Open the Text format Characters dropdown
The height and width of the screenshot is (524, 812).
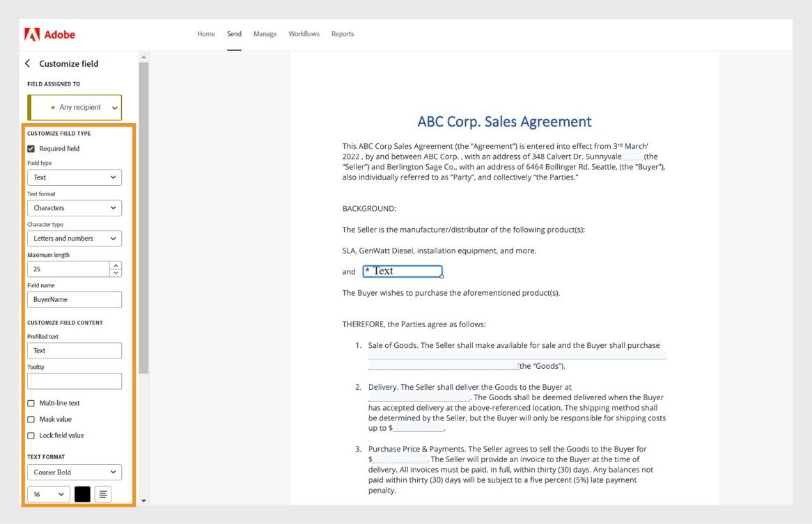[75, 208]
